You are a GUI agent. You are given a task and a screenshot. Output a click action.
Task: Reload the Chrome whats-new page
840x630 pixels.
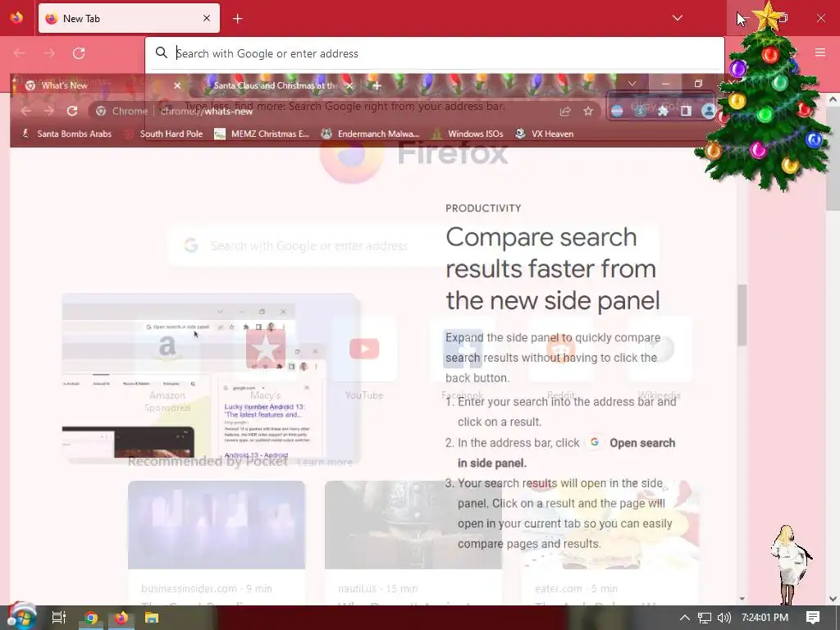coord(72,111)
